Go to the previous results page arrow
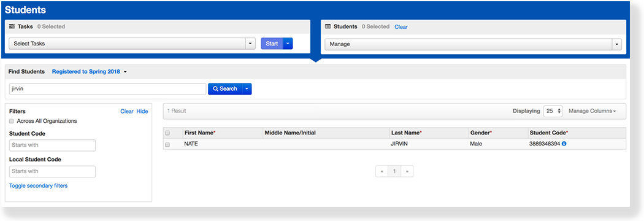The height and width of the screenshot is (221, 644). 382,171
